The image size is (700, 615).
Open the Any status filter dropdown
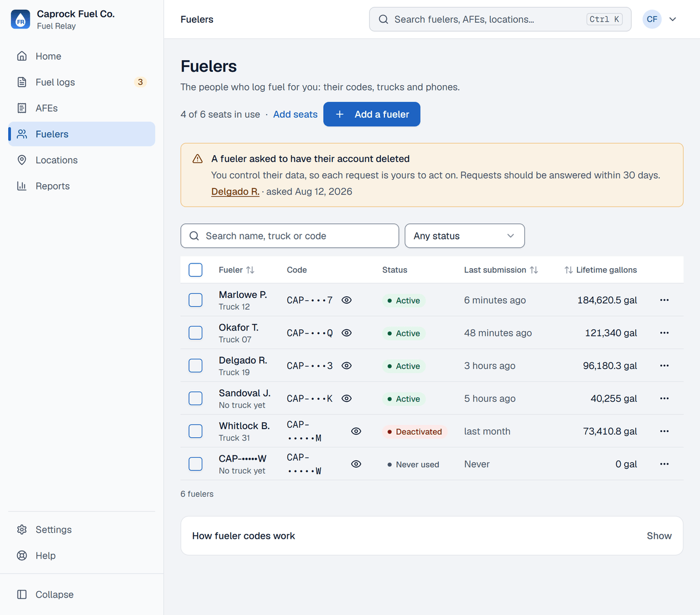[x=465, y=236]
